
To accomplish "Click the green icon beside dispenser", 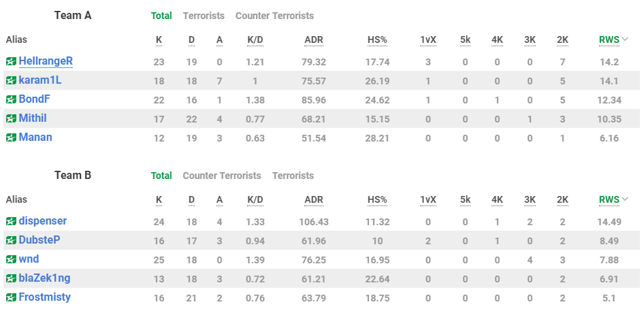I will click(x=11, y=221).
